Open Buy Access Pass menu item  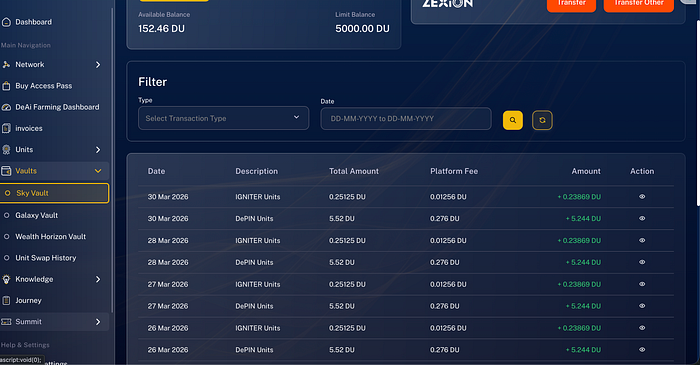click(x=43, y=86)
